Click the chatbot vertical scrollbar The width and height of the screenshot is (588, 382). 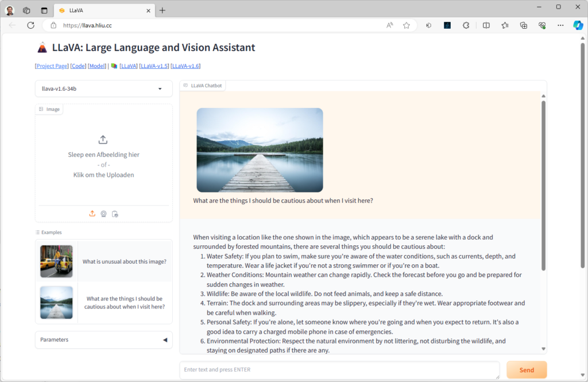click(543, 184)
